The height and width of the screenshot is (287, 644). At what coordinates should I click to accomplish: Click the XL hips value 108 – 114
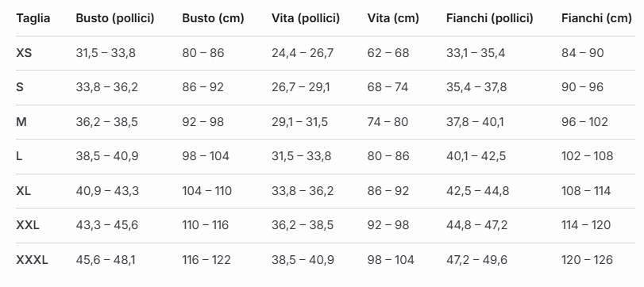coord(586,190)
